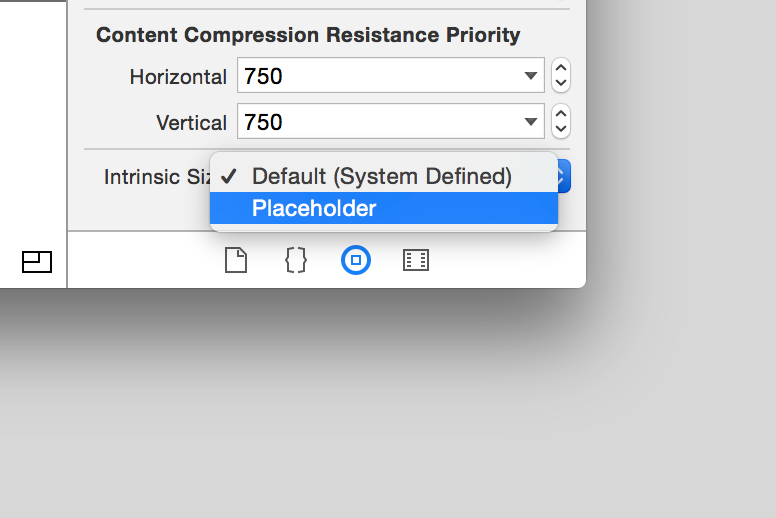Decrement the Vertical compression resistance stepper

click(561, 130)
